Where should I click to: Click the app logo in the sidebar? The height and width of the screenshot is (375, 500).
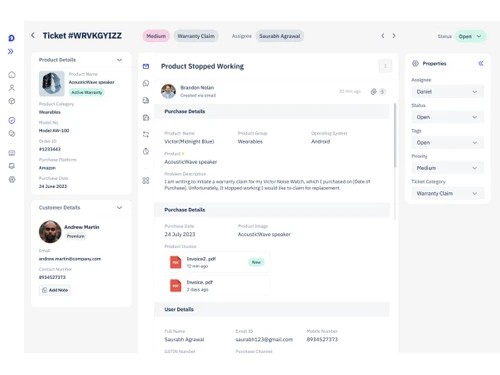point(11,38)
